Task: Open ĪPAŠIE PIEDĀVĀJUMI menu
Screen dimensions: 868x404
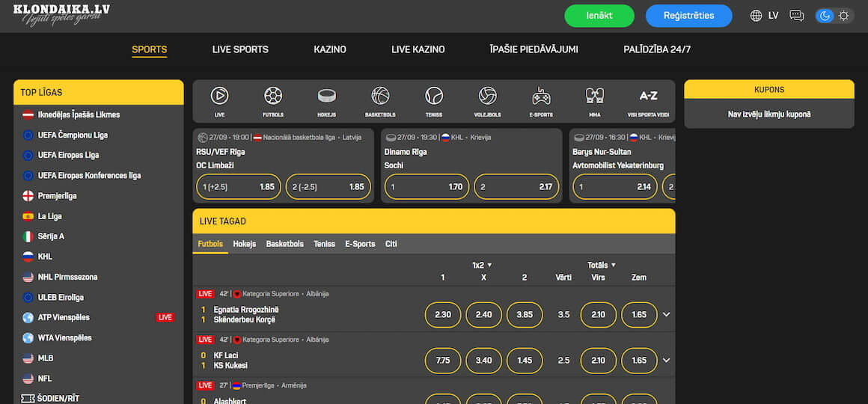Action: click(x=534, y=49)
